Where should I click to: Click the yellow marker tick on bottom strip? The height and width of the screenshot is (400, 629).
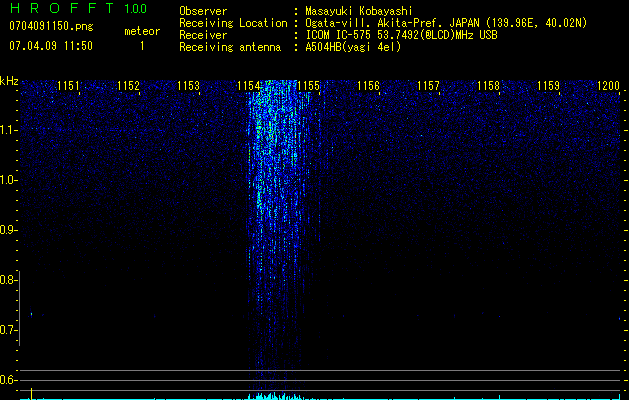coord(31,394)
